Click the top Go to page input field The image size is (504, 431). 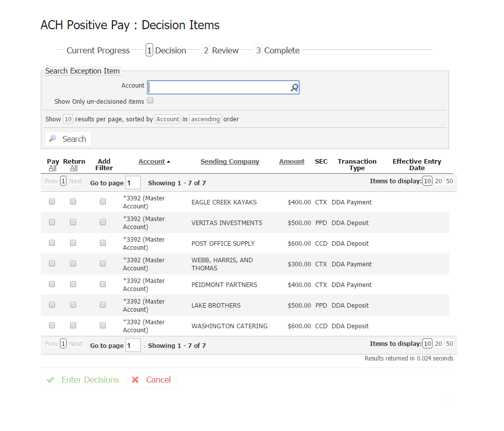point(133,182)
